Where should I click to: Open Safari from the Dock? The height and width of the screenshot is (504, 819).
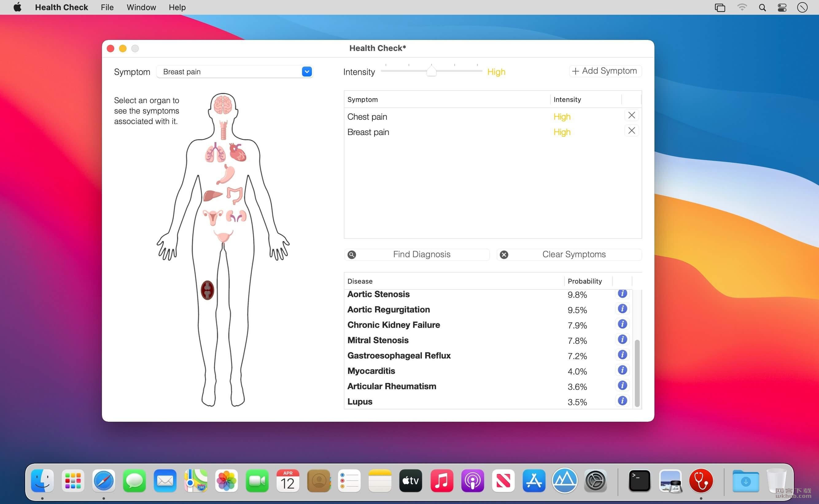104,480
